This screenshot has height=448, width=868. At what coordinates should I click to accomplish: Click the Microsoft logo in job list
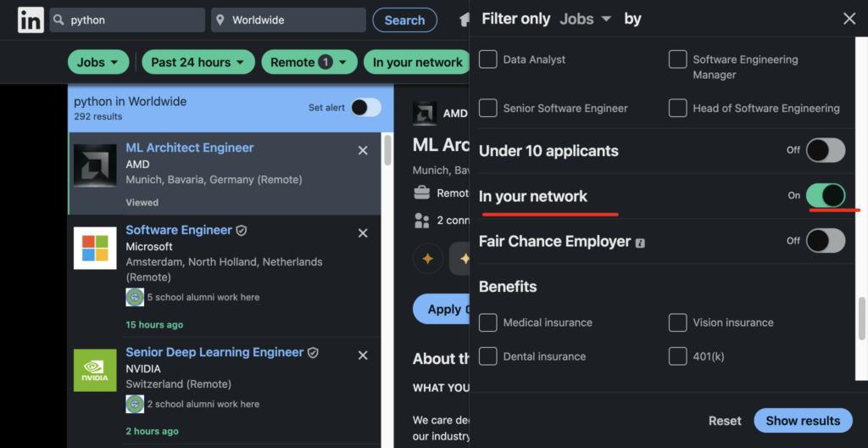pyautogui.click(x=95, y=248)
